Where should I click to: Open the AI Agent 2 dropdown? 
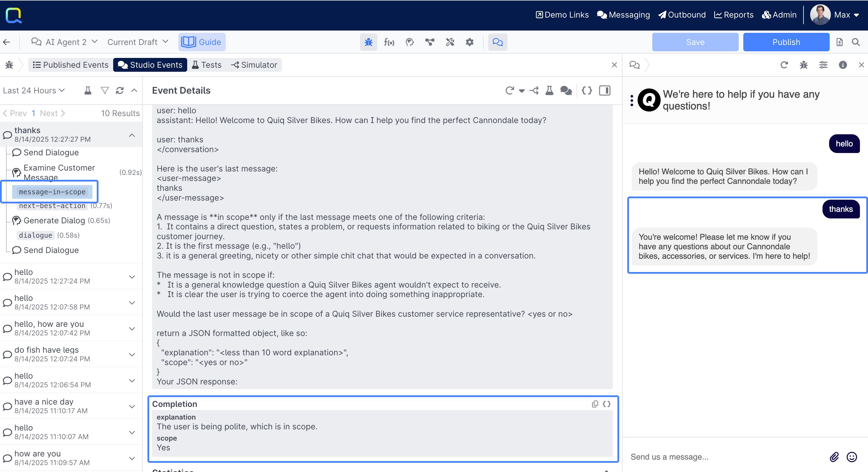64,42
